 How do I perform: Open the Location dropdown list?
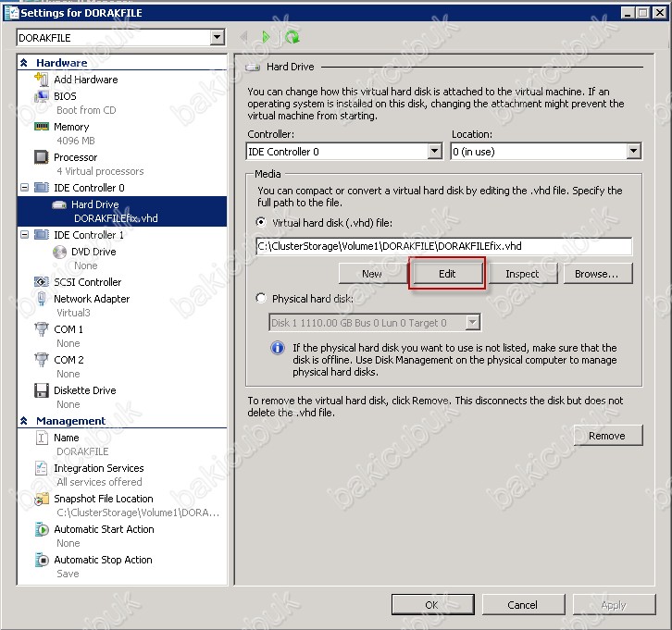(x=633, y=152)
